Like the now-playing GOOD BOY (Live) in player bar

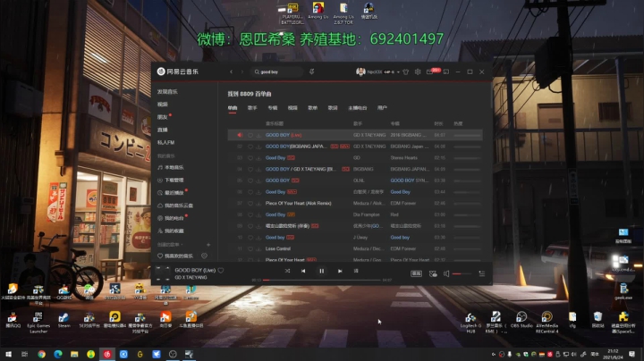[x=221, y=271]
